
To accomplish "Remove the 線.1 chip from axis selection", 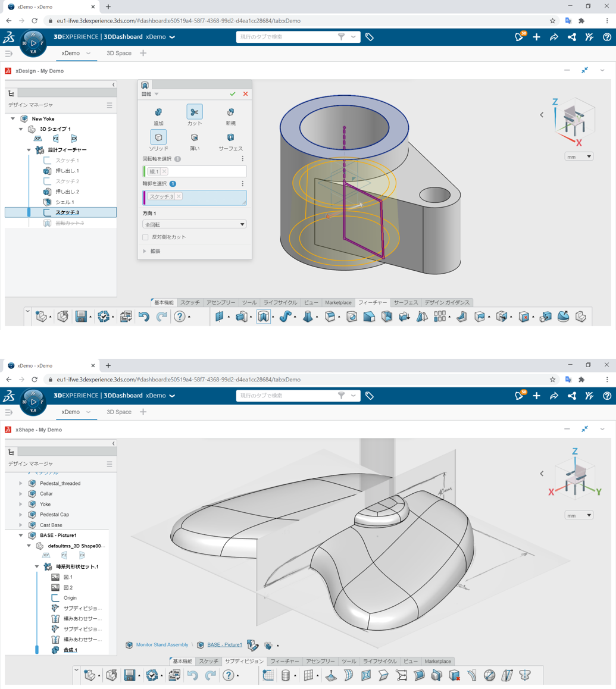I will click(164, 171).
